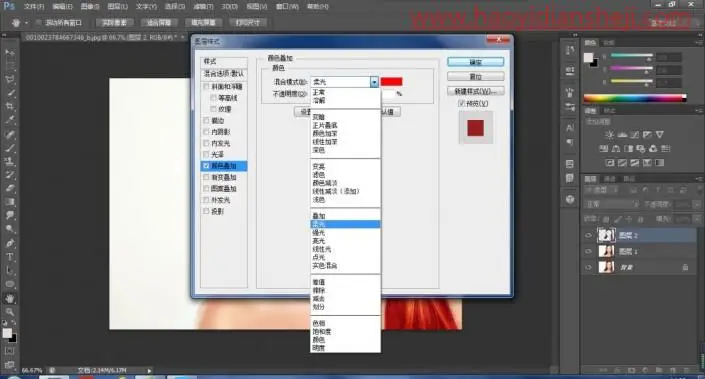Select the Rectangular Marquee tool
Image resolution: width=705 pixels, height=379 pixels.
pyautogui.click(x=10, y=66)
